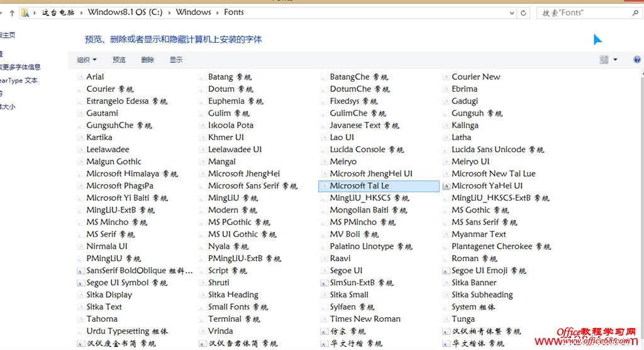The image size is (644, 350).
Task: Select the MS UI Gothic font
Action: click(x=242, y=235)
